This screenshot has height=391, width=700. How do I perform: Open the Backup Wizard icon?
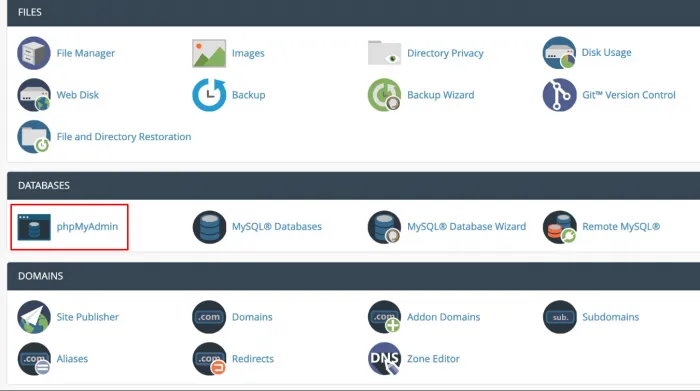tap(384, 95)
